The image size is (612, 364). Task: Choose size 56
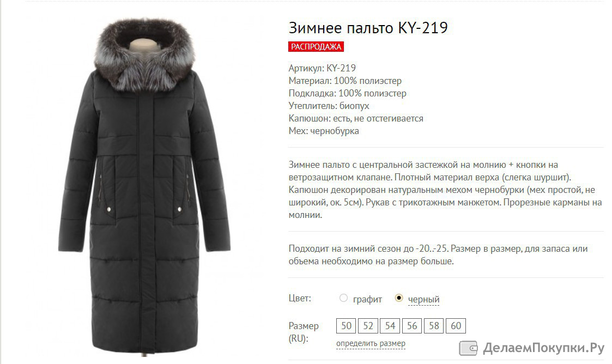pyautogui.click(x=412, y=326)
